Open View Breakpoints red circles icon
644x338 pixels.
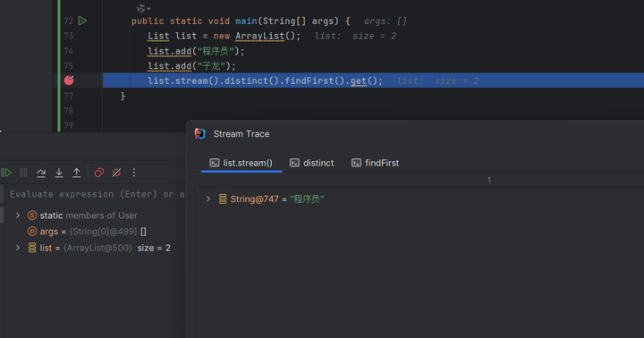[x=99, y=173]
